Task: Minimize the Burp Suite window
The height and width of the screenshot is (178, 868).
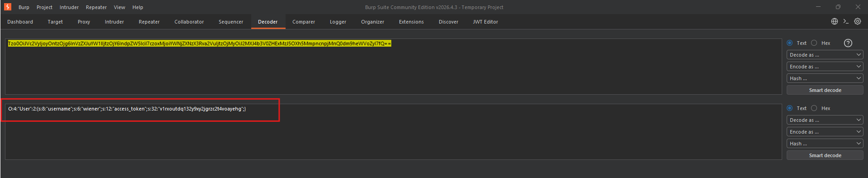Action: [818, 7]
